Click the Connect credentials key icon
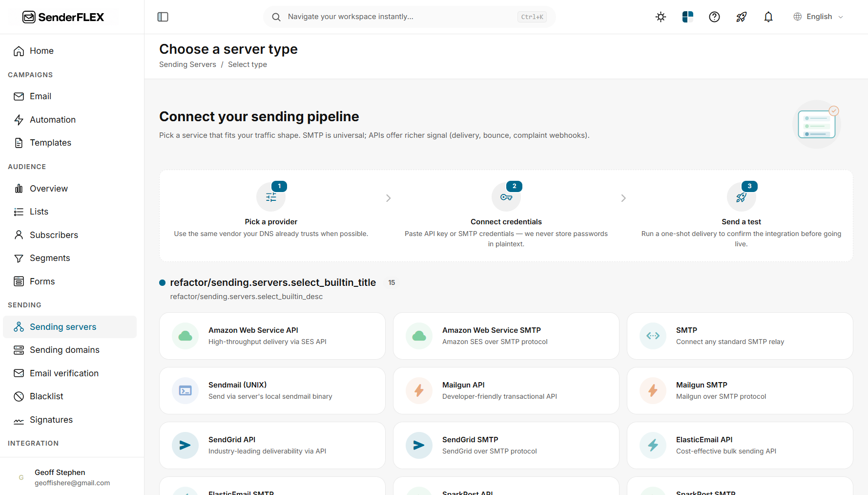868x495 pixels. tap(506, 197)
